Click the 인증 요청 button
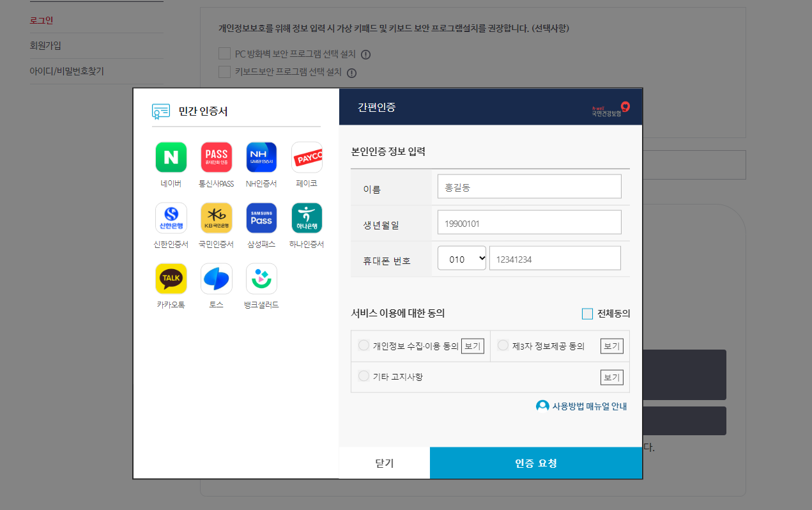The width and height of the screenshot is (812, 510). tap(536, 463)
